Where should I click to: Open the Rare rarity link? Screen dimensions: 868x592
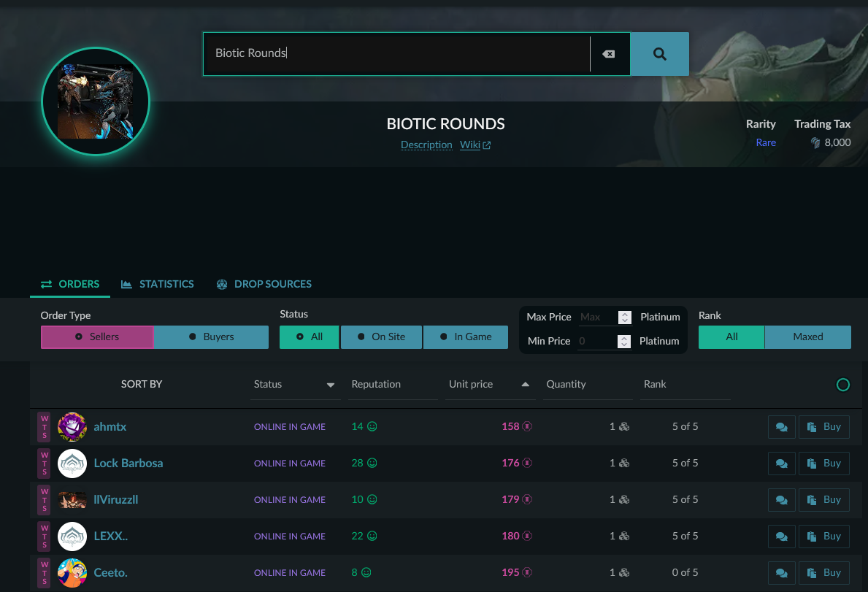(766, 143)
